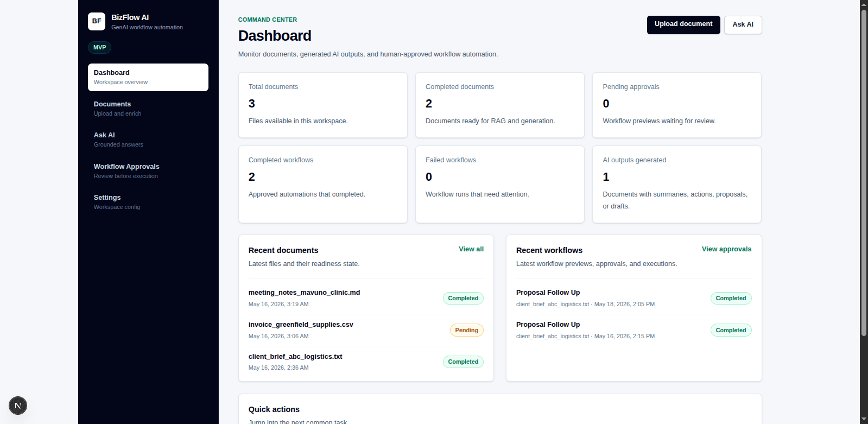Open client_brief_abc_logistics.txt in Recent documents
The height and width of the screenshot is (424, 868).
point(295,357)
